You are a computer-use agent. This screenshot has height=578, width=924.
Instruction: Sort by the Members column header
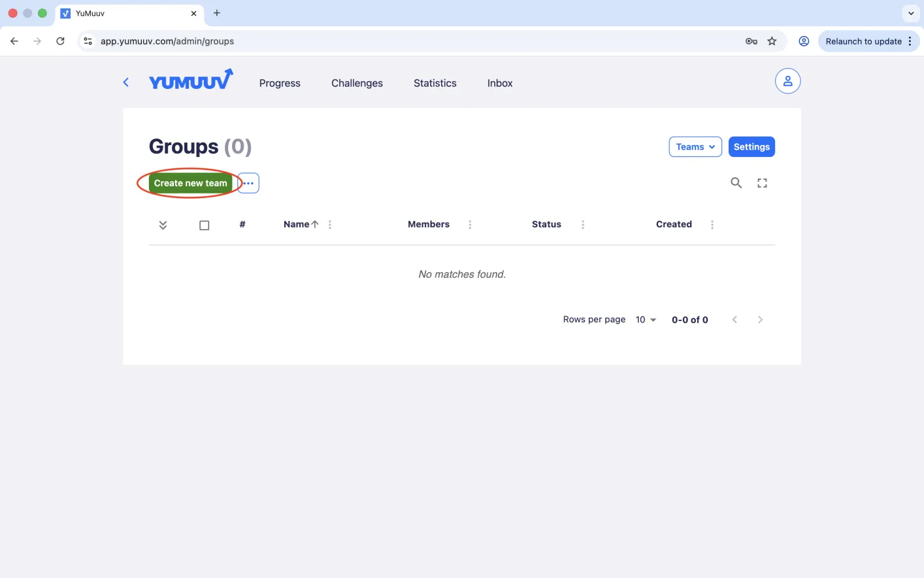point(429,224)
